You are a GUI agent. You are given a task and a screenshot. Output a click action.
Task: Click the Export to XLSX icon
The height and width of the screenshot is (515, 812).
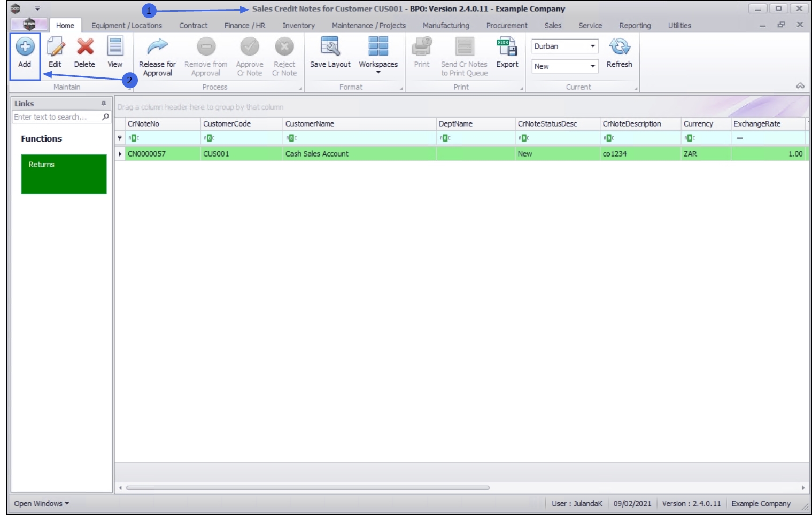coord(507,46)
